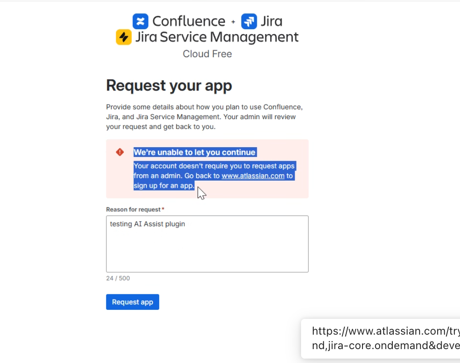Click the red error diamond icon
Image resolution: width=460 pixels, height=363 pixels.
click(120, 152)
